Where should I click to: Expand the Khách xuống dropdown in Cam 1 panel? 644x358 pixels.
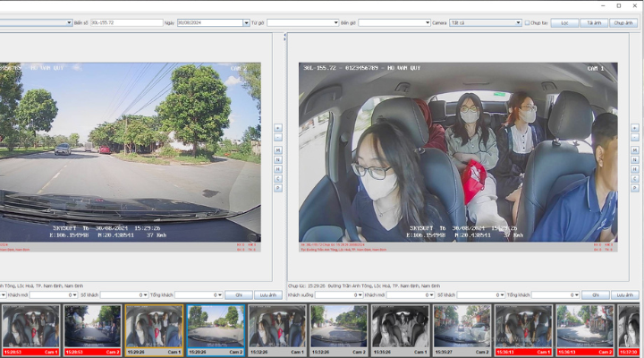pyautogui.click(x=360, y=295)
